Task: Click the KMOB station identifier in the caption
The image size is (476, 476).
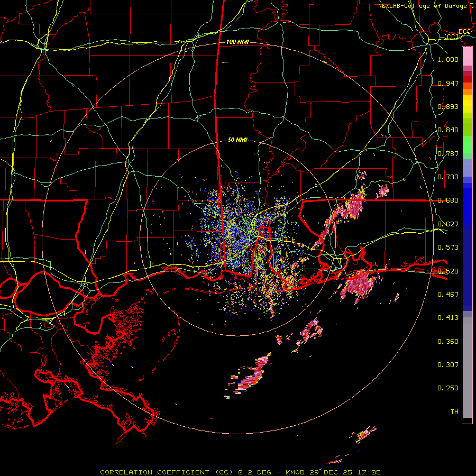Action: coord(295,472)
